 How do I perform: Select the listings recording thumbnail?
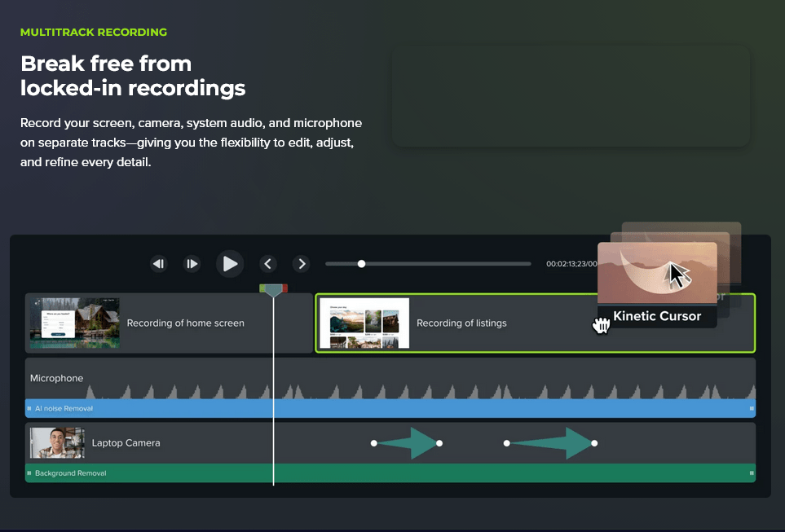click(x=364, y=323)
